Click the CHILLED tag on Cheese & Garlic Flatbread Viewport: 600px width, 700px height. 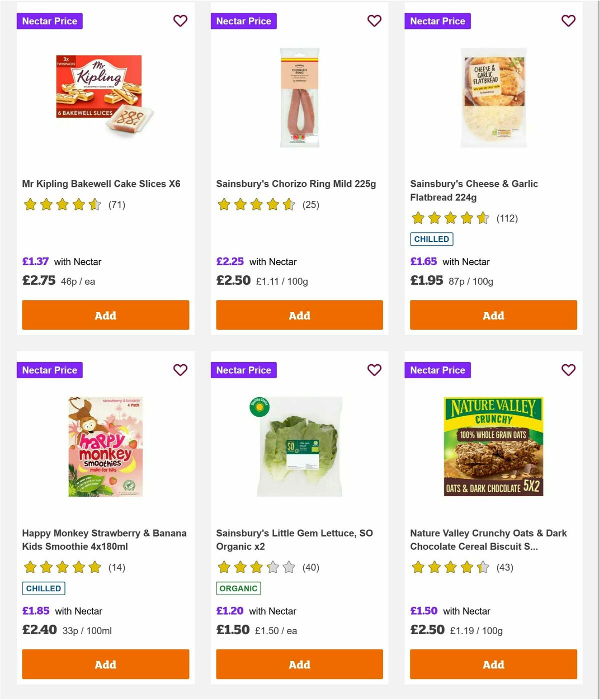(x=431, y=239)
